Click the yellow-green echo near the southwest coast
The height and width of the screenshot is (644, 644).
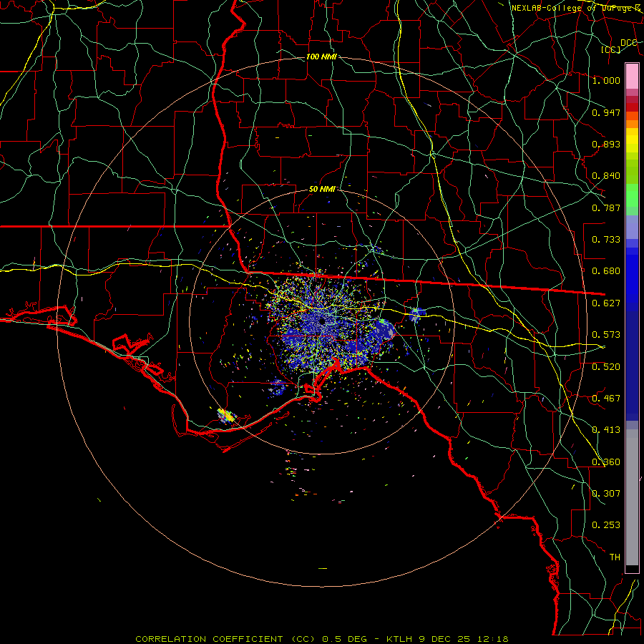point(227,415)
